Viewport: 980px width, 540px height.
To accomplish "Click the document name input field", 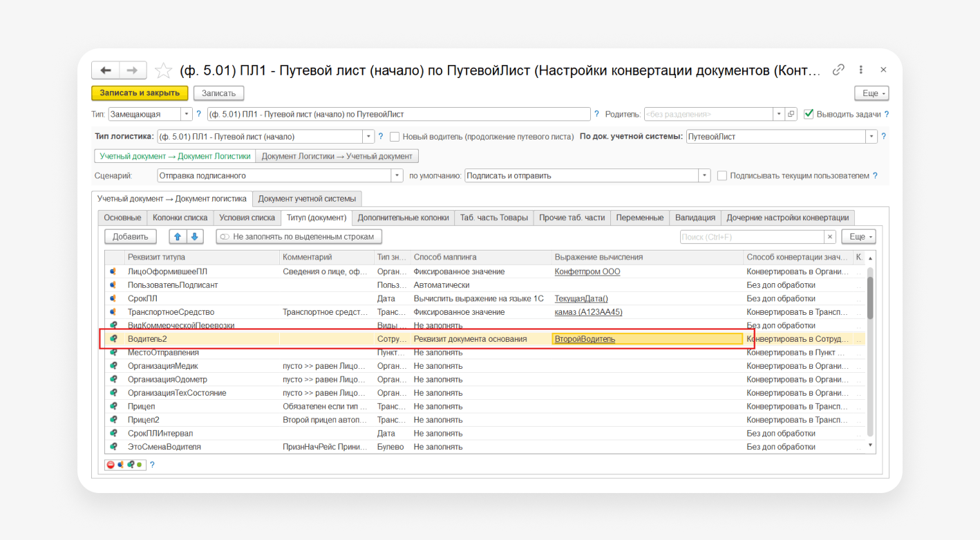I will tap(399, 114).
